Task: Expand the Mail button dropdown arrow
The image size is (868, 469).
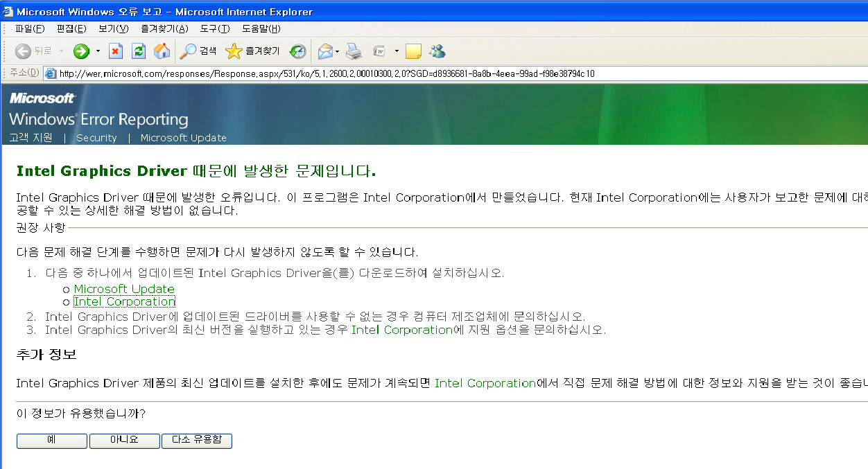Action: (338, 51)
